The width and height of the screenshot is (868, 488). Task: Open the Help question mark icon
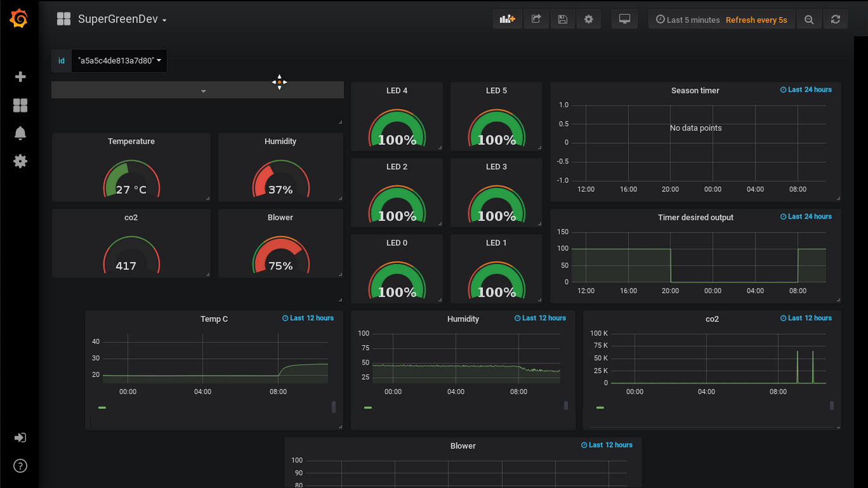pyautogui.click(x=20, y=466)
